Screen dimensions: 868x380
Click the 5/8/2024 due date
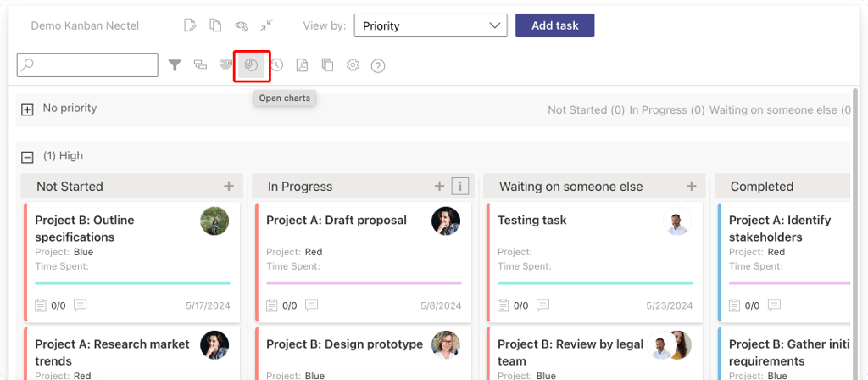point(441,305)
